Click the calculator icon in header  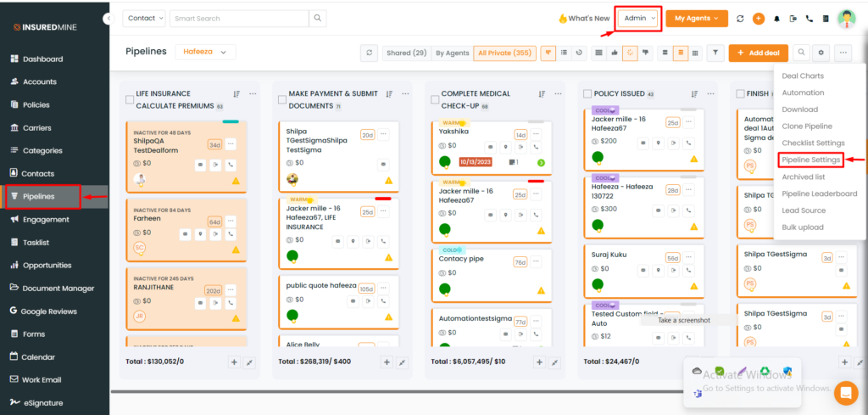(826, 19)
